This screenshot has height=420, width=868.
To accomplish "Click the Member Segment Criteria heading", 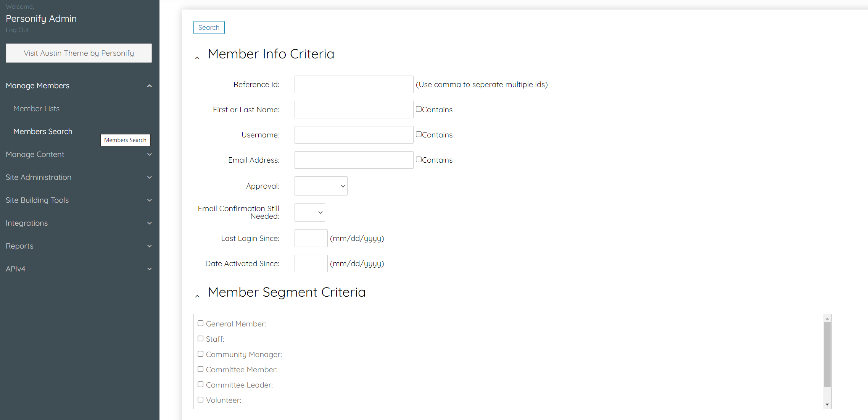I will 287,292.
